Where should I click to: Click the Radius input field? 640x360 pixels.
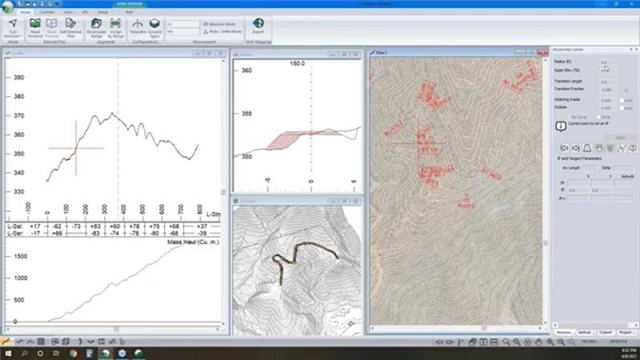pos(608,62)
